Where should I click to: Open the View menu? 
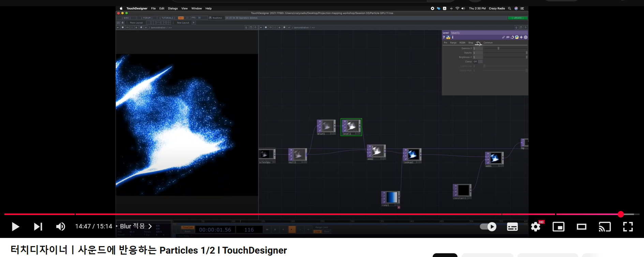(184, 9)
